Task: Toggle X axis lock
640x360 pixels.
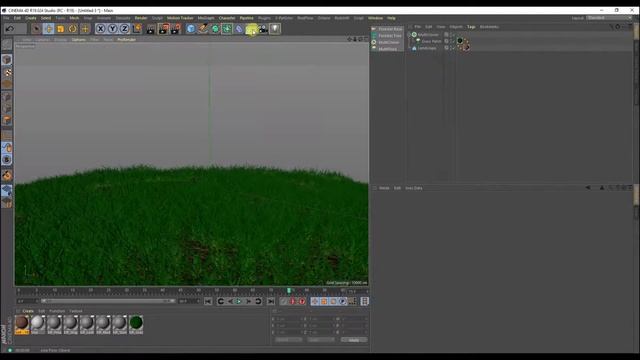Action: (100, 29)
